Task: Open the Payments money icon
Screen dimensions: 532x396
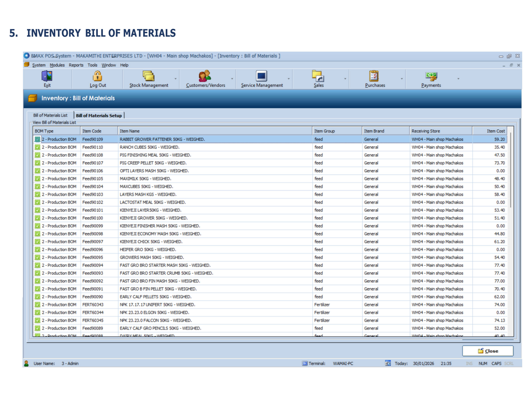Action: coord(431,76)
